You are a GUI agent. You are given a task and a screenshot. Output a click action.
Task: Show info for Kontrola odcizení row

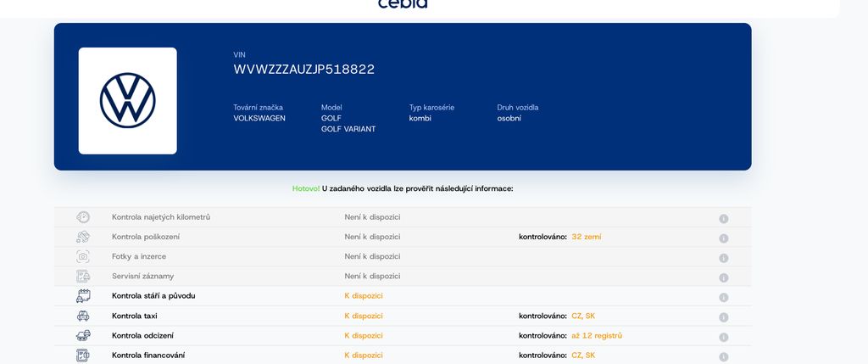724,337
